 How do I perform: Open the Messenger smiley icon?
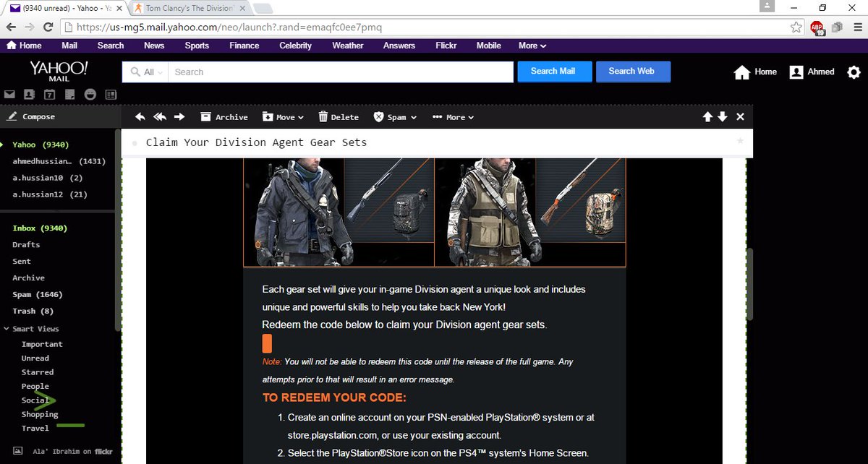(x=90, y=95)
